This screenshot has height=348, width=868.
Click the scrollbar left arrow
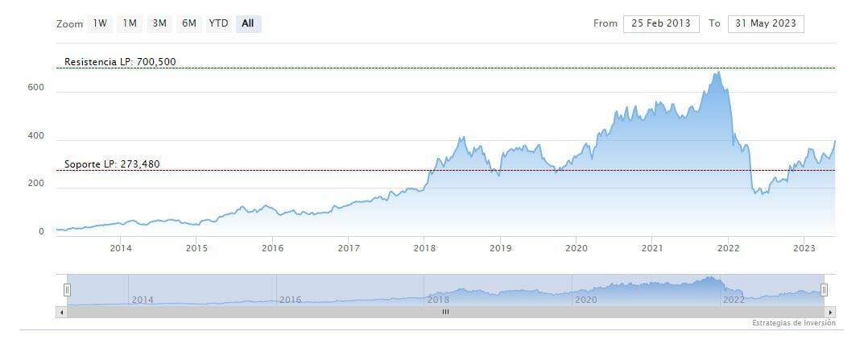[61, 312]
